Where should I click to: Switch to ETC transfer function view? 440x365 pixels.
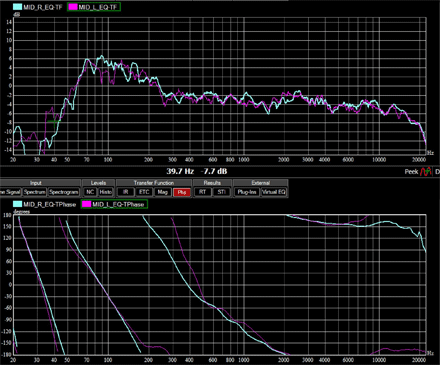pos(144,192)
